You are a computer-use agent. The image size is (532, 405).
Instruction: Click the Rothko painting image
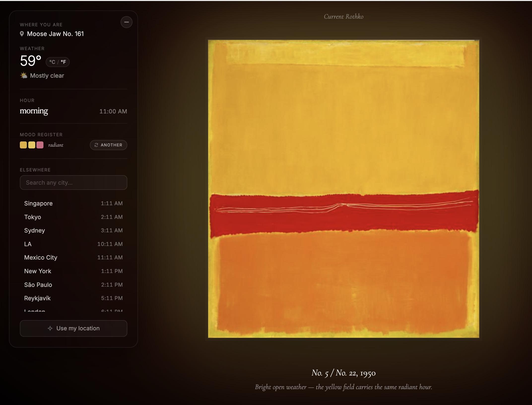pyautogui.click(x=344, y=189)
